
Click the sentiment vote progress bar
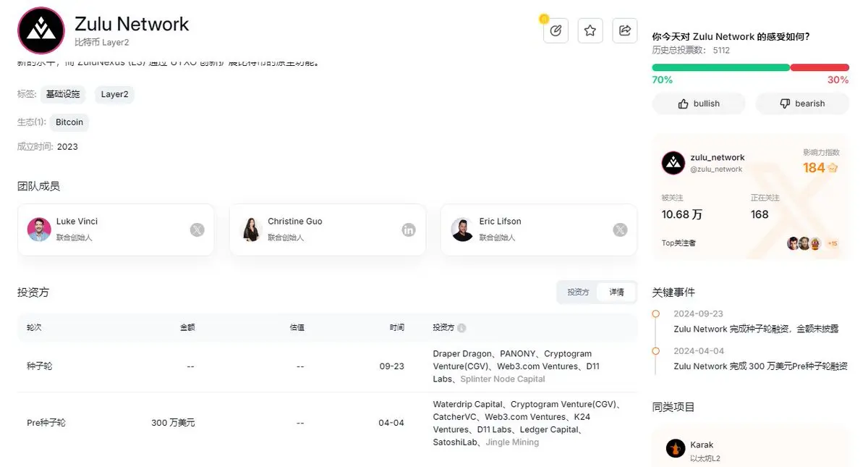(x=750, y=67)
